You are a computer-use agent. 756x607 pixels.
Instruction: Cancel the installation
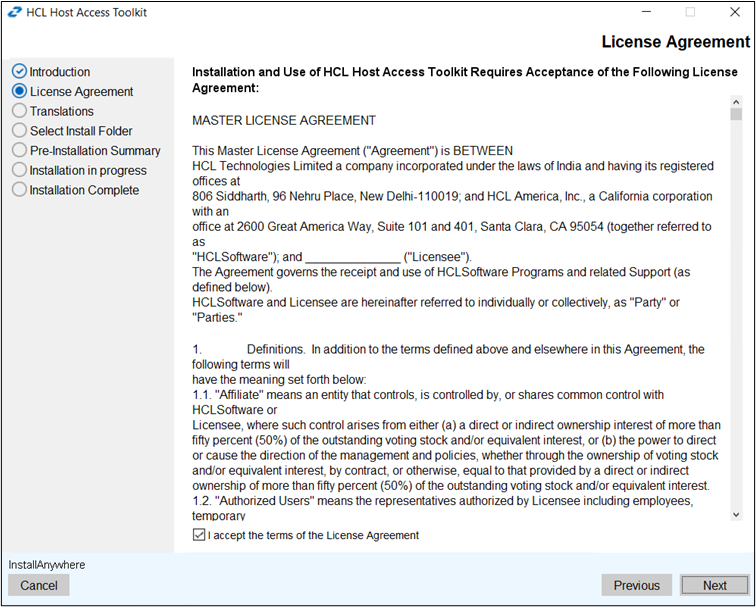(39, 585)
